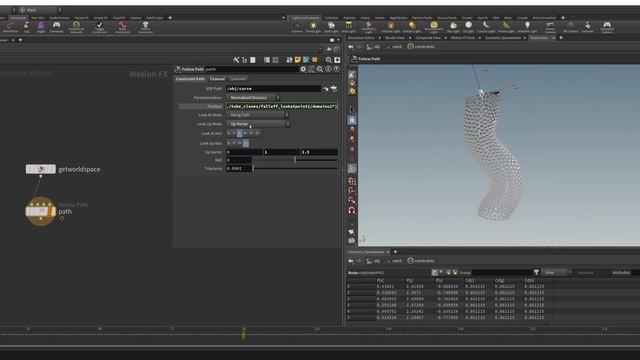
Task: Select the getworldspace node
Action: [41, 169]
